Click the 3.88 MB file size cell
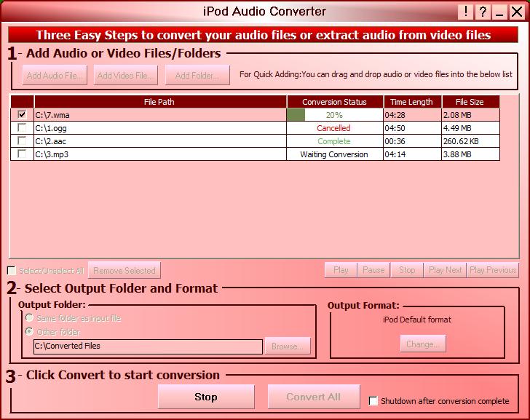The image size is (530, 420). (x=470, y=154)
